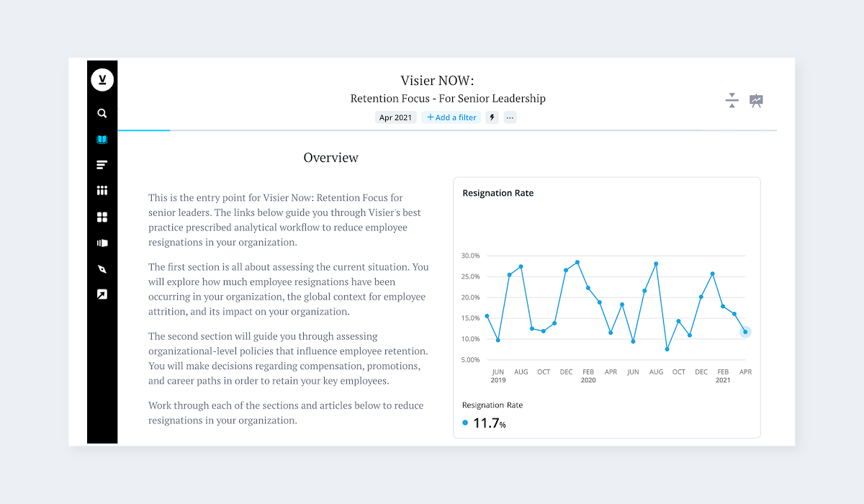Image resolution: width=864 pixels, height=504 pixels.
Task: Click the blue Resignation Rate legend dot
Action: [x=465, y=423]
